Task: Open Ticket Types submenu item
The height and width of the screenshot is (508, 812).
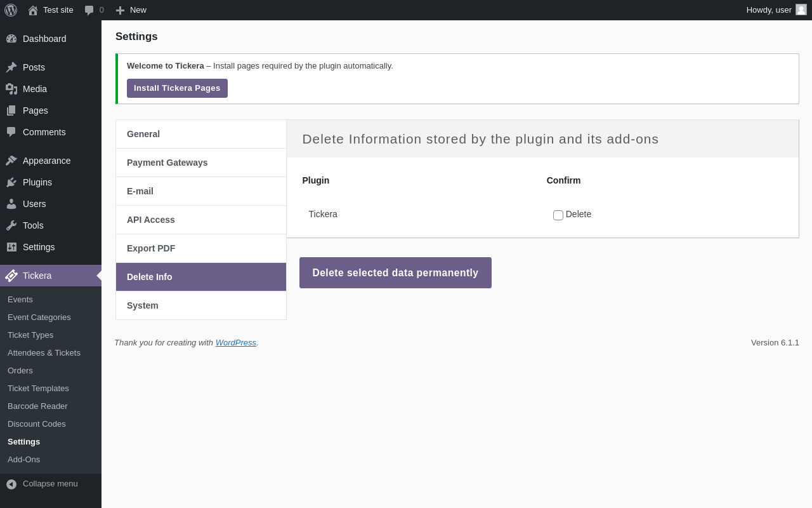Action: click(30, 335)
